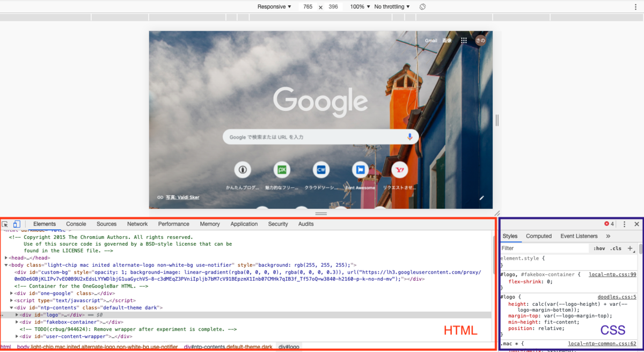
Task: Click the rotate viewport icon near No throttling
Action: click(x=422, y=6)
